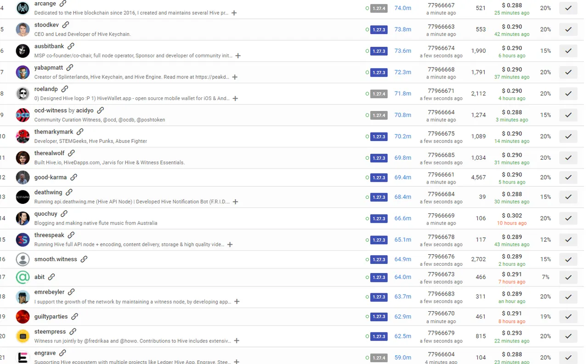Click the ocd-witness avatar image
This screenshot has height=364, width=588.
pos(23,115)
